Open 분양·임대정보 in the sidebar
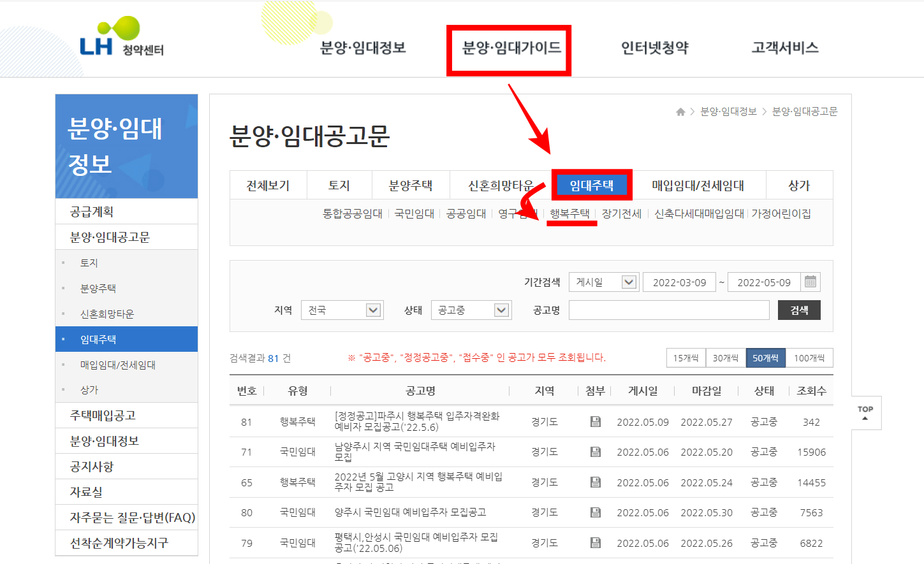This screenshot has height=564, width=924. (126, 441)
